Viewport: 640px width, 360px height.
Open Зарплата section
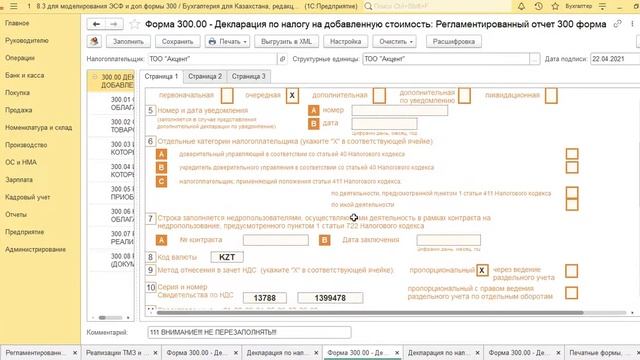19,180
